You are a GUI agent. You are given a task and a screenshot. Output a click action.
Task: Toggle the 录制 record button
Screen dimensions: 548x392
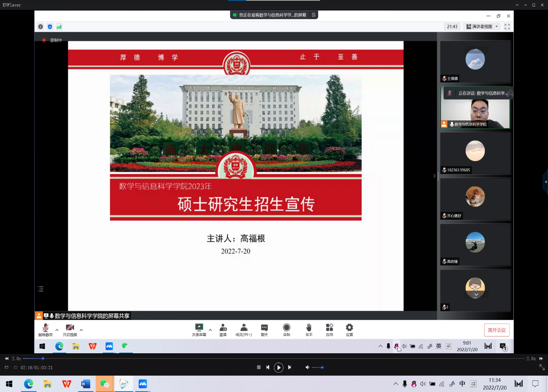click(x=286, y=330)
